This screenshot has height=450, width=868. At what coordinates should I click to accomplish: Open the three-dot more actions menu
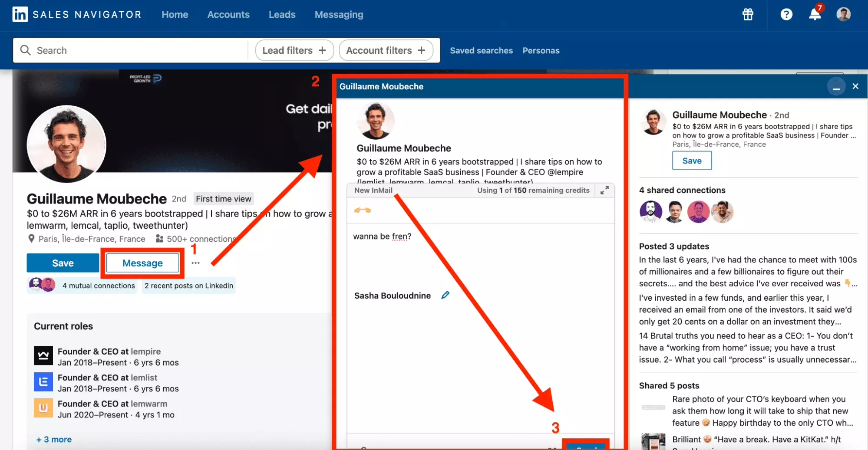195,263
